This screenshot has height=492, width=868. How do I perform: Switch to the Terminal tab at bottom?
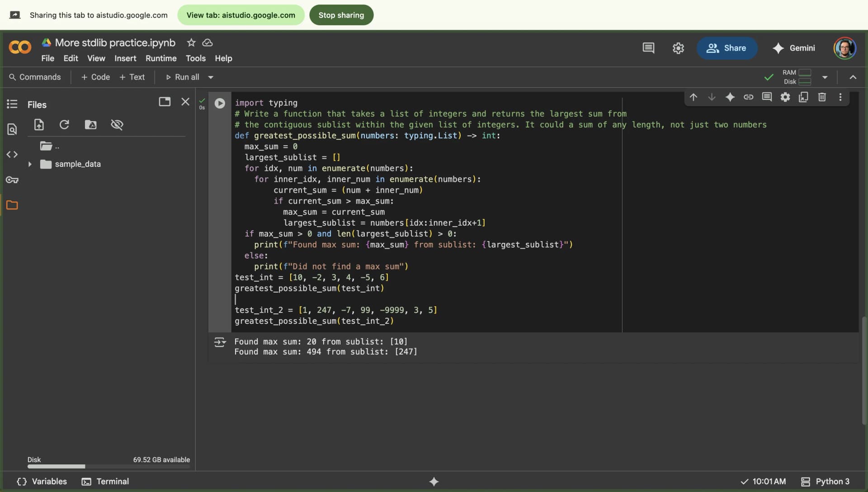105,481
